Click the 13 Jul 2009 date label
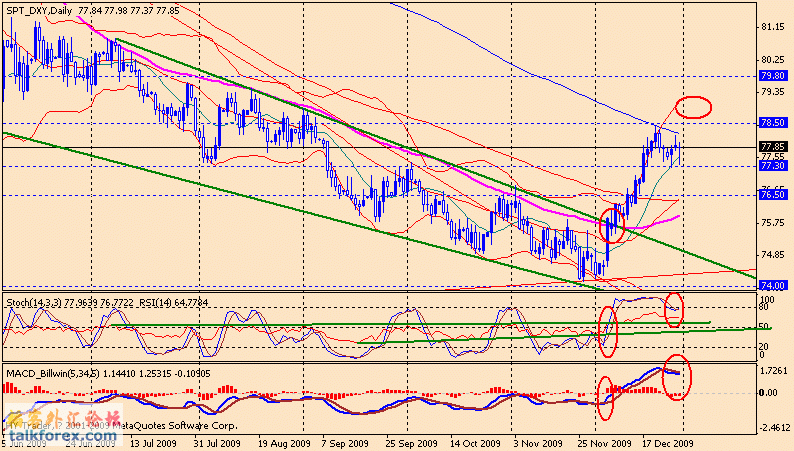Screen dimensions: 794x451 [x=153, y=443]
